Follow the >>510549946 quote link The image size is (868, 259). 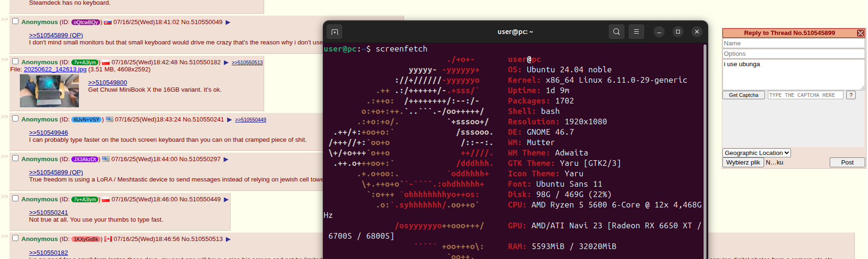(48, 133)
